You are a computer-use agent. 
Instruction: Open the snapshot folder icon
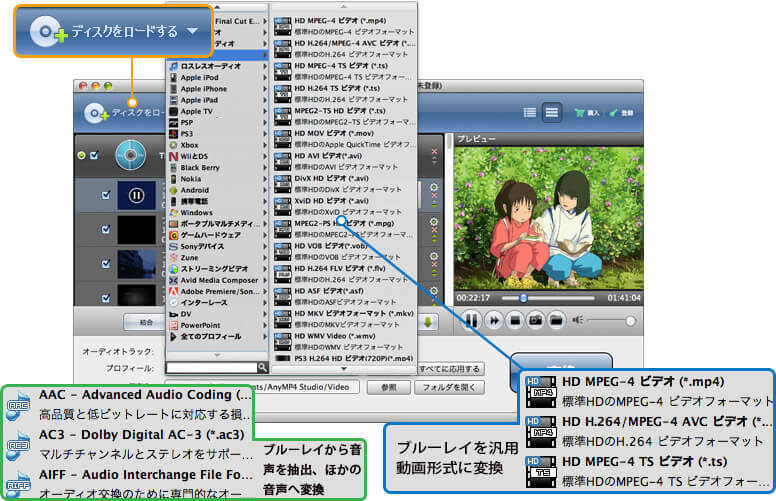pos(556,321)
